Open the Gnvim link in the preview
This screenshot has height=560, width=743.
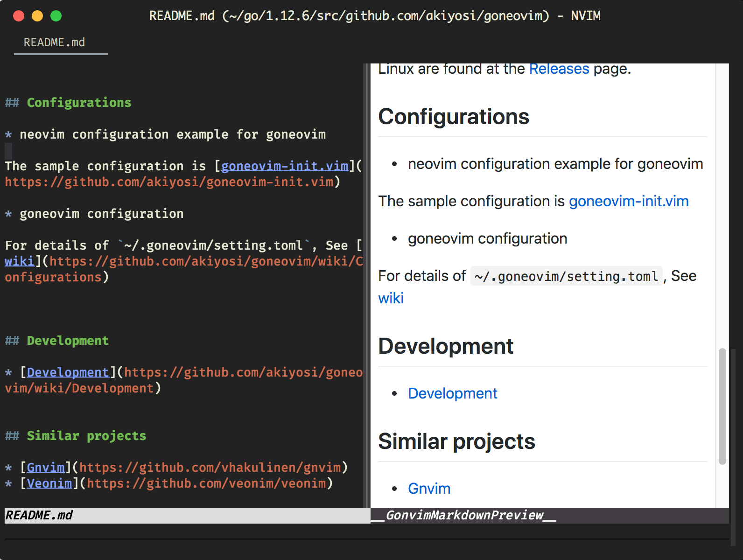429,489
